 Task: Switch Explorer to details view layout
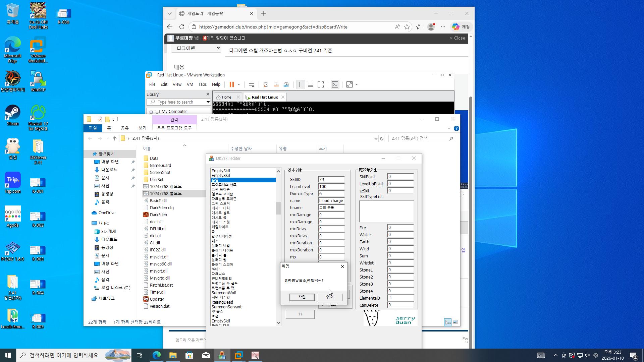[448, 322]
